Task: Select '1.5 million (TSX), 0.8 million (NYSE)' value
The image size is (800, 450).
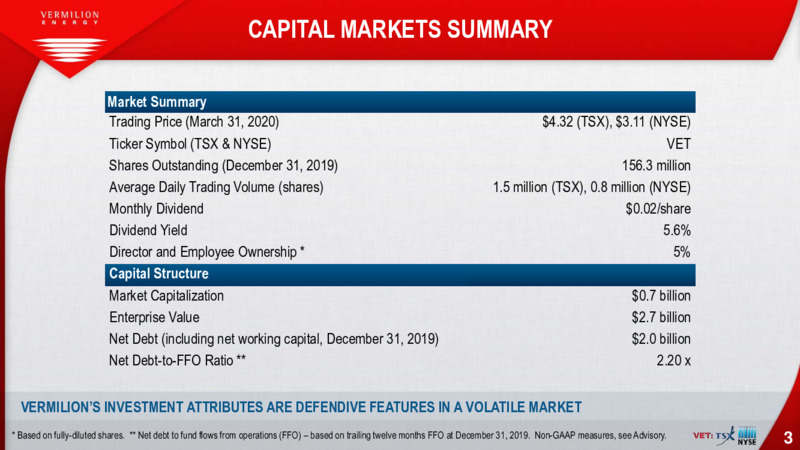Action: tap(592, 187)
